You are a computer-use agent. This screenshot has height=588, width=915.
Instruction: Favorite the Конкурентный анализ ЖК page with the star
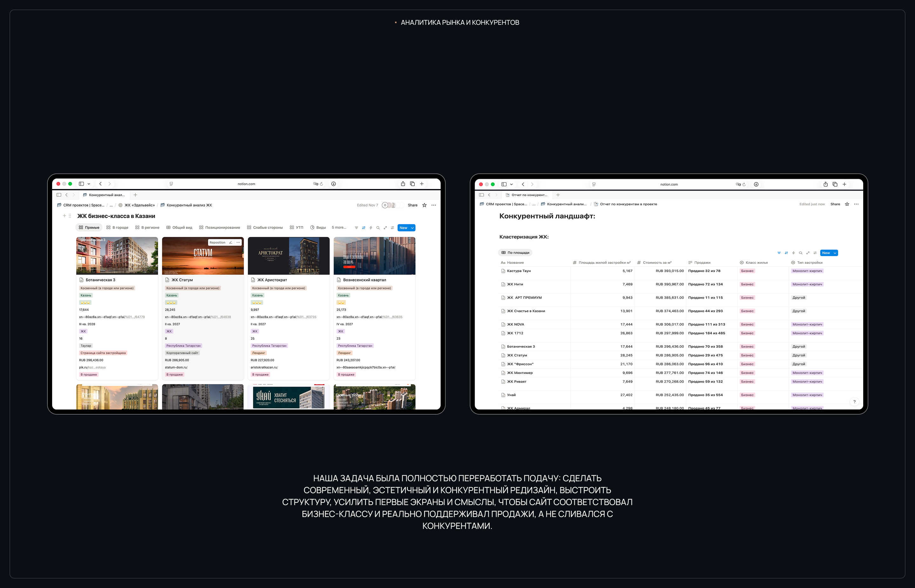424,206
